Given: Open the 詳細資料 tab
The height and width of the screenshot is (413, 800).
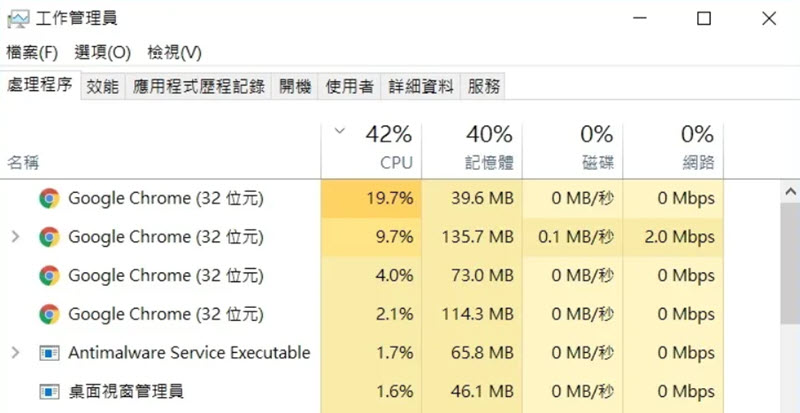Looking at the screenshot, I should click(x=421, y=87).
